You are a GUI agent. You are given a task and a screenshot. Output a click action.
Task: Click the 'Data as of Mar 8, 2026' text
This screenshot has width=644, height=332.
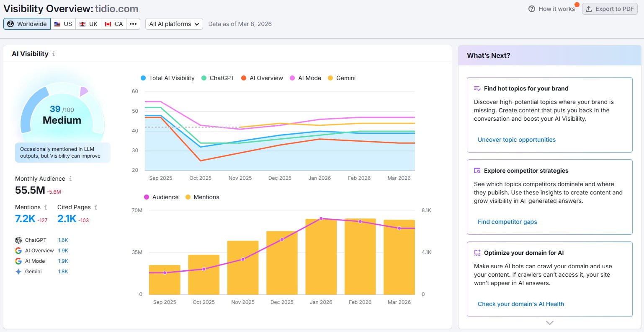(240, 24)
